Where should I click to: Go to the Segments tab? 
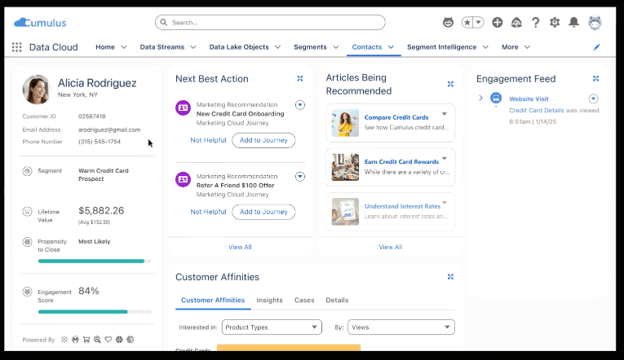310,47
